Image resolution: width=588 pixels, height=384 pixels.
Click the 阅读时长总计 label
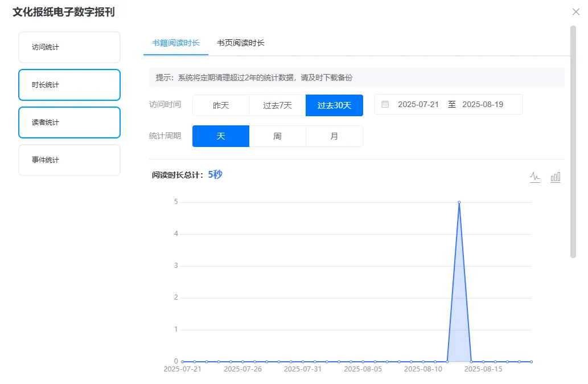pyautogui.click(x=178, y=175)
